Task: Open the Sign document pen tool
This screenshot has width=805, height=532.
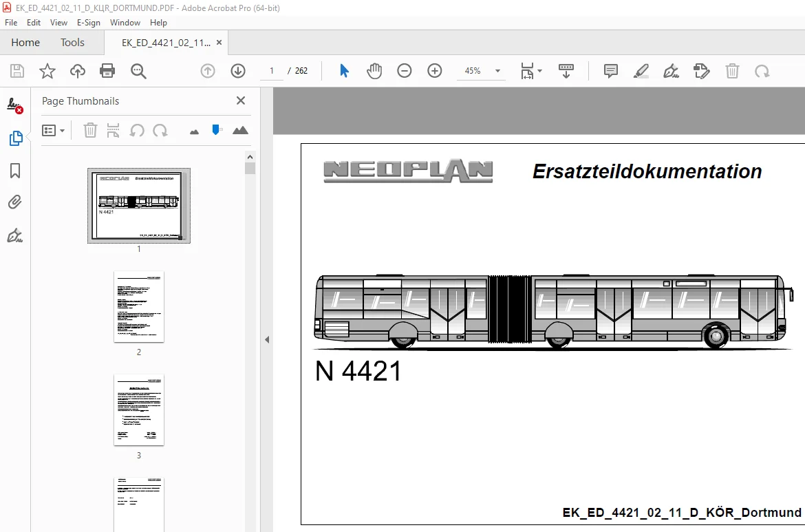Action: pyautogui.click(x=671, y=71)
